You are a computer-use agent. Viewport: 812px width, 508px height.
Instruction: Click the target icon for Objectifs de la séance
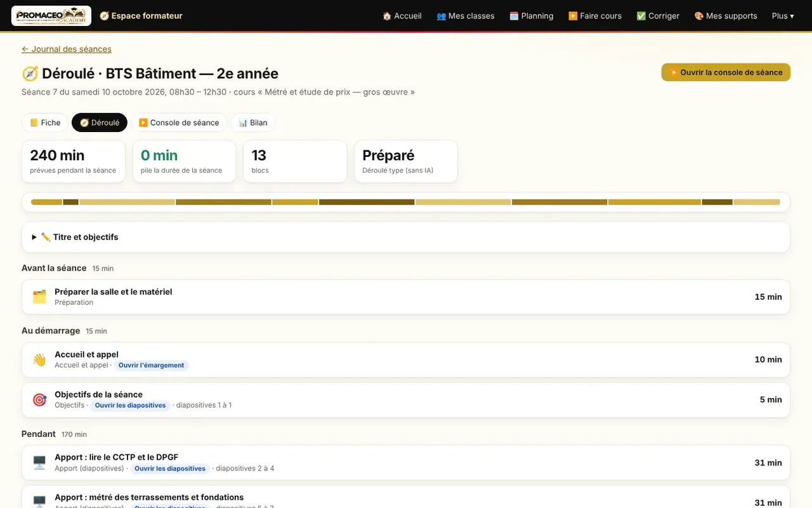(x=39, y=399)
